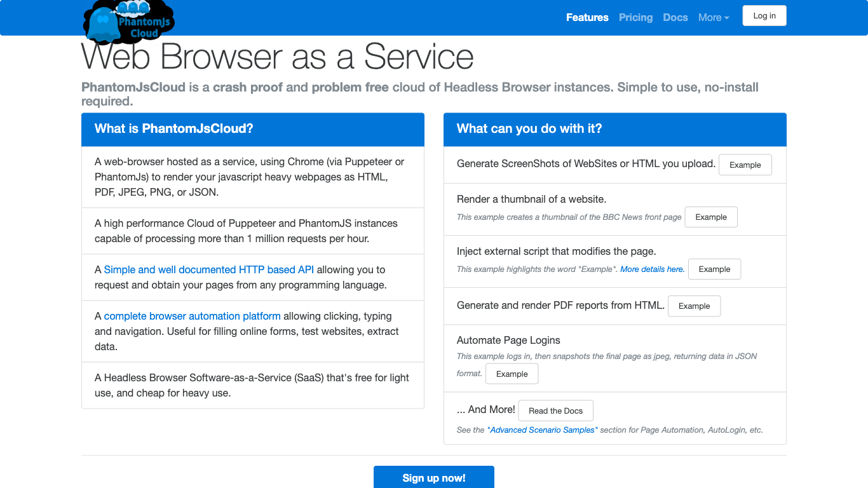The height and width of the screenshot is (488, 868).
Task: Open the Docs nav link
Action: (675, 17)
